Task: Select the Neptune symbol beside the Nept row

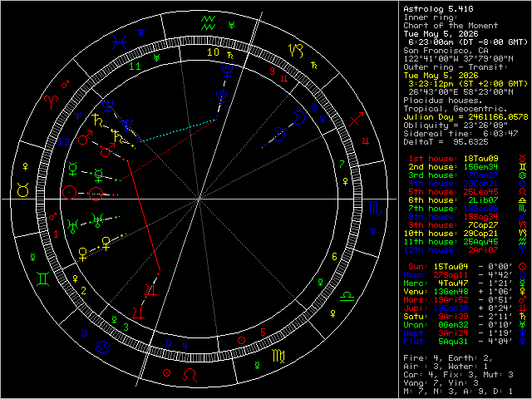Action: (x=523, y=333)
